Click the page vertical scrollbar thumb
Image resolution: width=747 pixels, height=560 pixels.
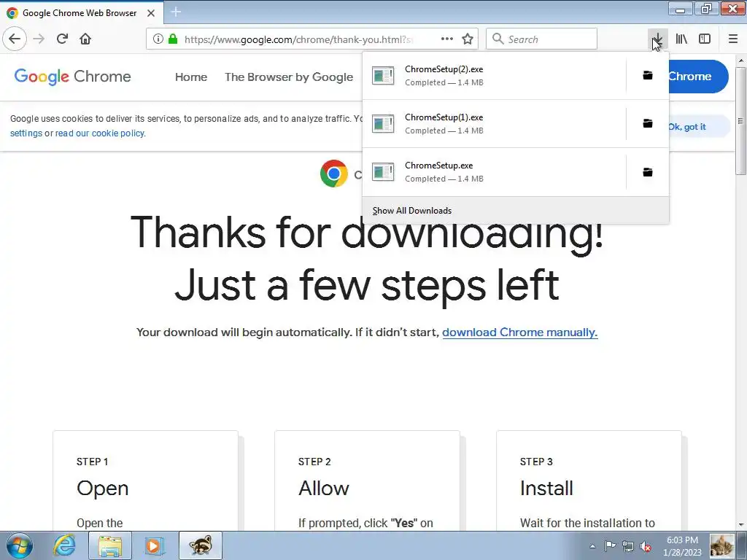pyautogui.click(x=741, y=122)
